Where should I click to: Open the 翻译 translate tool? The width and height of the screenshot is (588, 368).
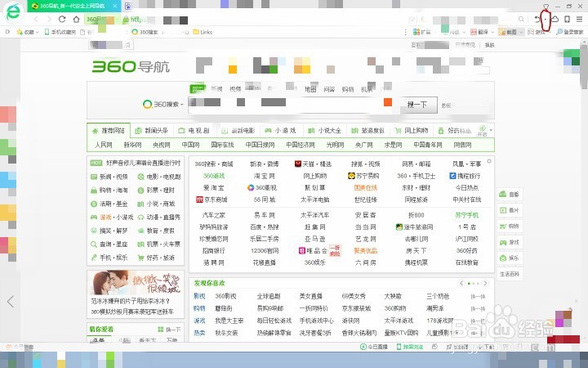coord(479,32)
